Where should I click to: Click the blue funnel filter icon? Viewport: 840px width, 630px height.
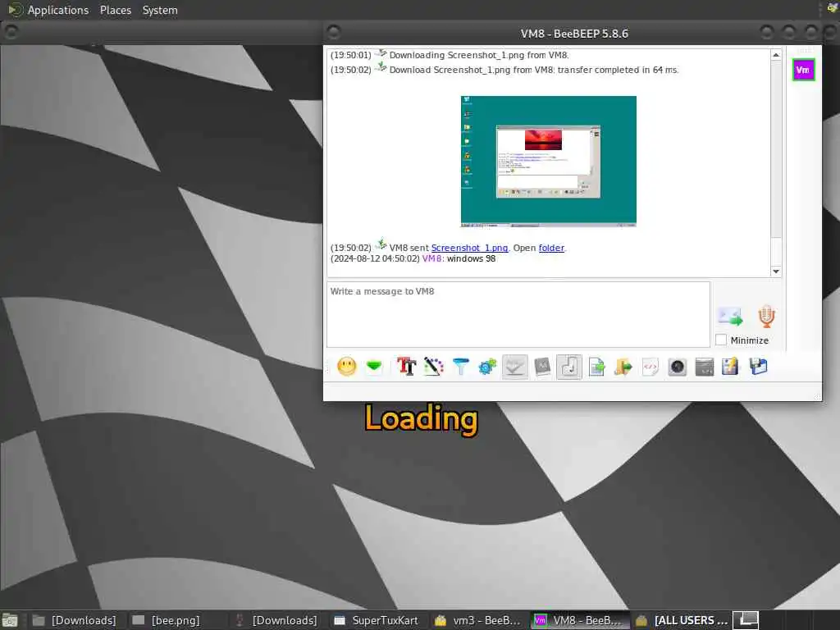tap(461, 367)
